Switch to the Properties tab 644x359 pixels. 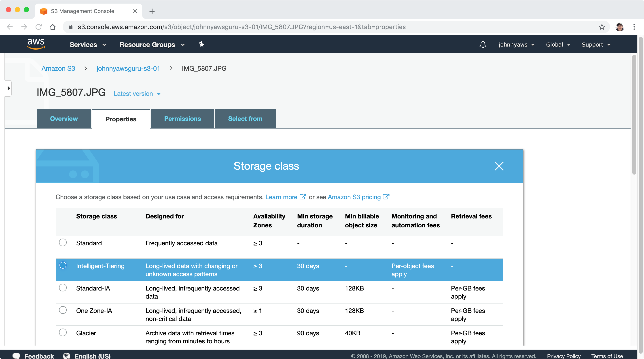coord(121,119)
